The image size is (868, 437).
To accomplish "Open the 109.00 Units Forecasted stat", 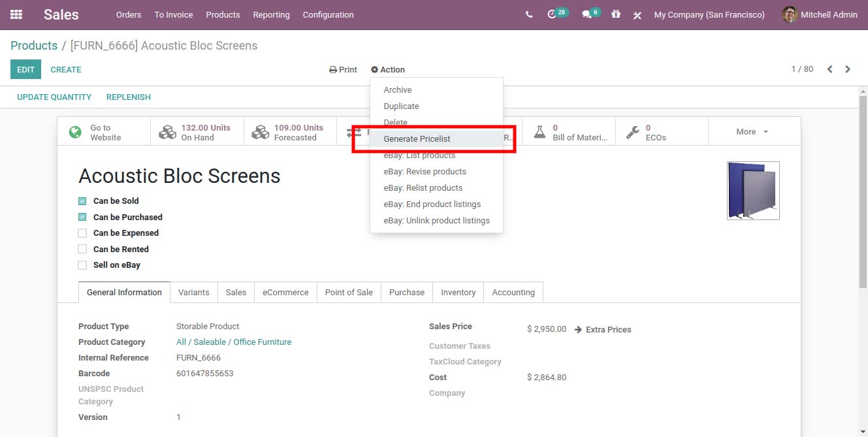I will [290, 133].
